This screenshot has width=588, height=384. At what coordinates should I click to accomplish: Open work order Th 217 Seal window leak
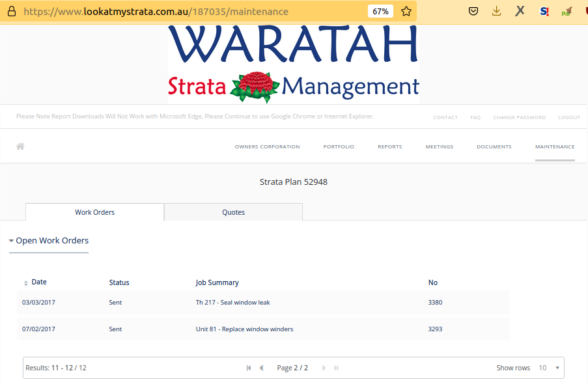232,303
